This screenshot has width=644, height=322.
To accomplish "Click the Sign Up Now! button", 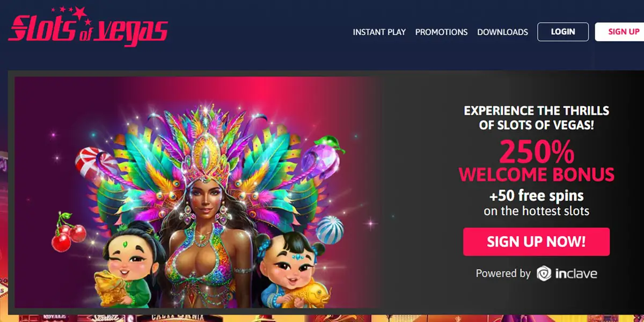I will [536, 241].
